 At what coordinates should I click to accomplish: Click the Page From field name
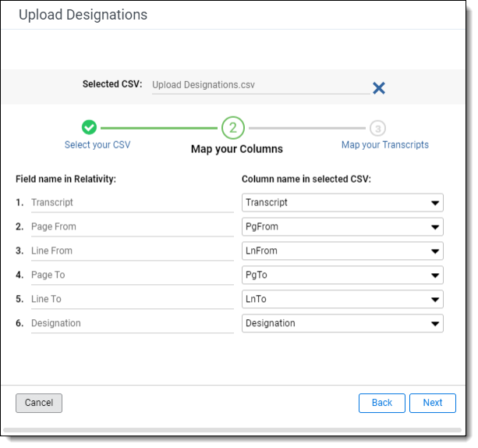click(x=131, y=227)
